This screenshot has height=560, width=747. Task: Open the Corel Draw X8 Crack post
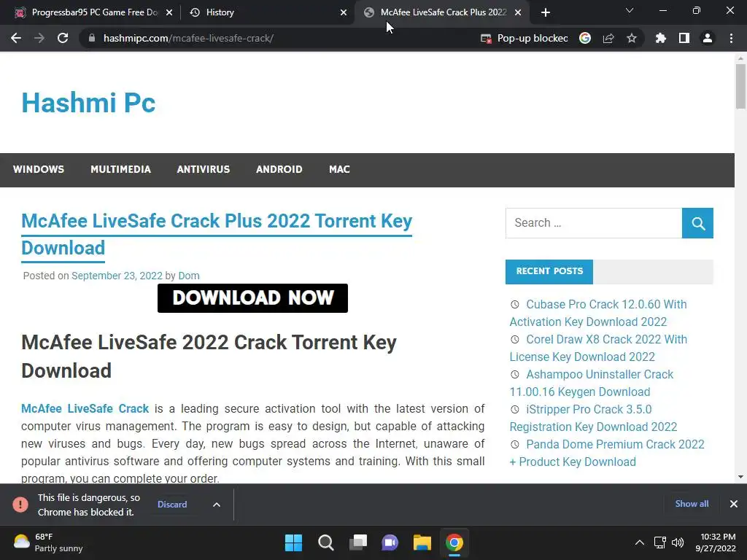click(x=598, y=348)
